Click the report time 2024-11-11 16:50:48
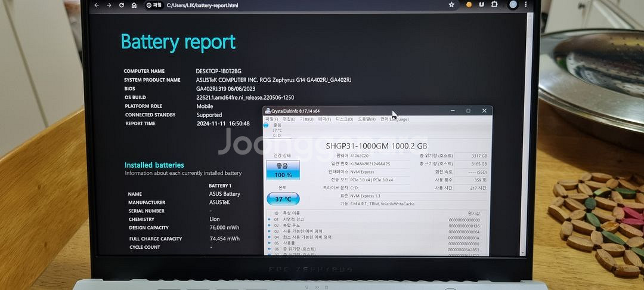 (x=223, y=124)
